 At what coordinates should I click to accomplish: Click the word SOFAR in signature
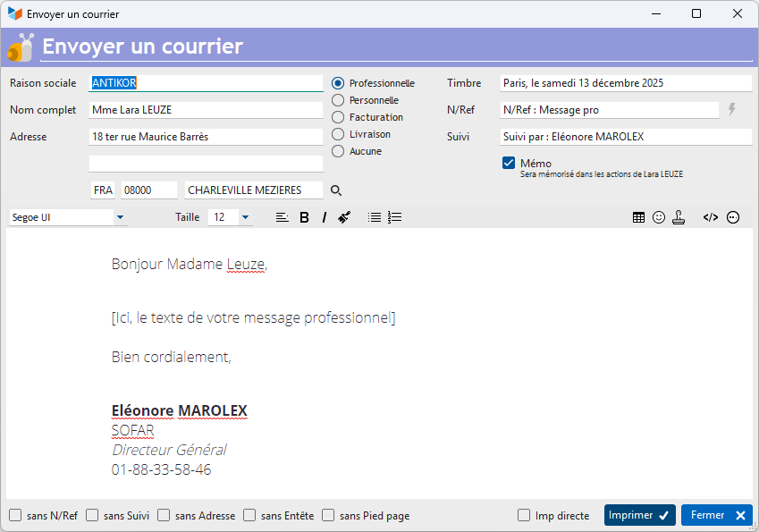[132, 430]
